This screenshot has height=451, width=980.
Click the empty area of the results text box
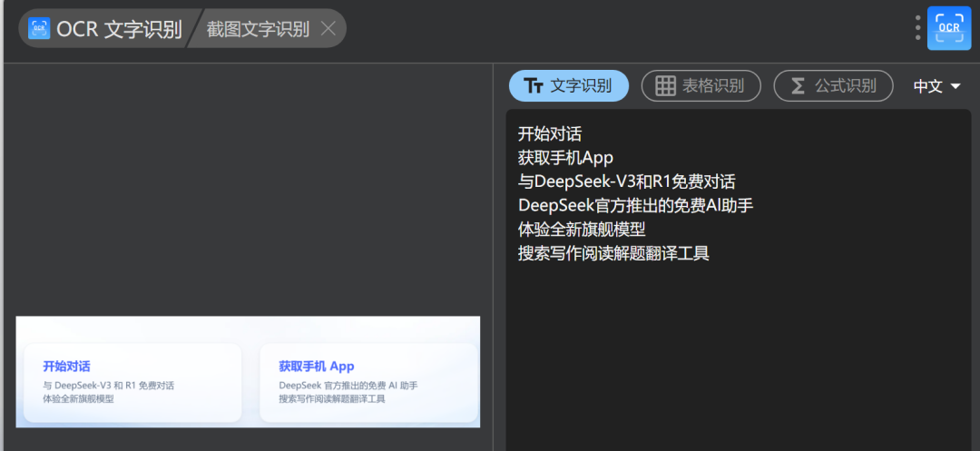tap(738, 356)
